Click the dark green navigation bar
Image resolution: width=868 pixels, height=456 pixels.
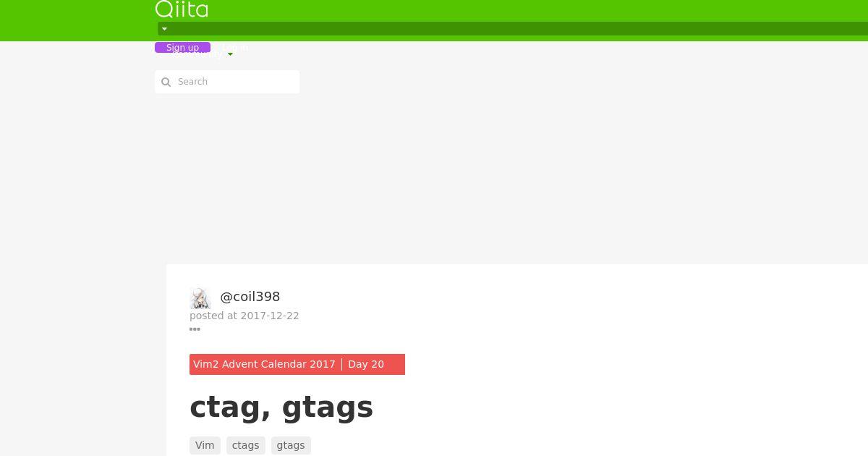tap(513, 29)
